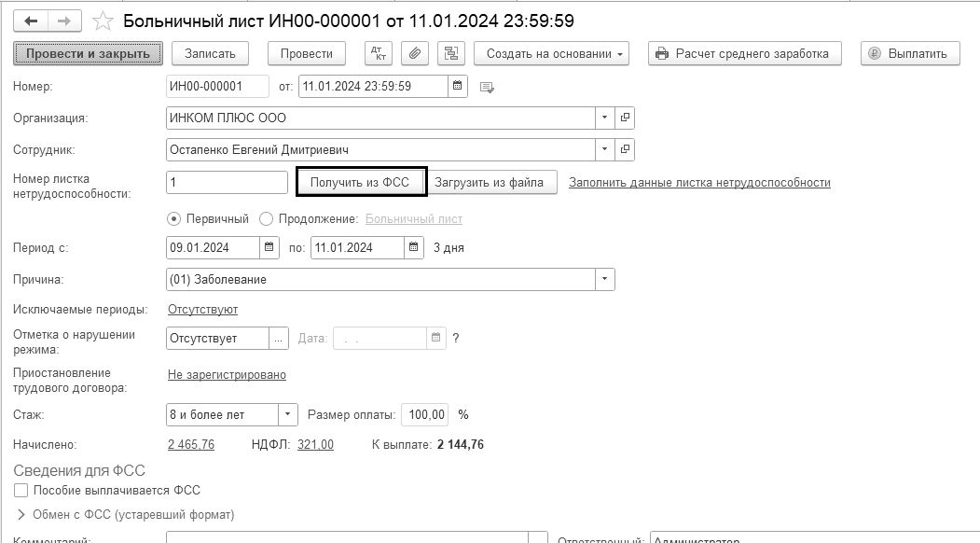This screenshot has height=543, width=980.
Task: Go back with the left arrow button
Action: click(x=30, y=21)
